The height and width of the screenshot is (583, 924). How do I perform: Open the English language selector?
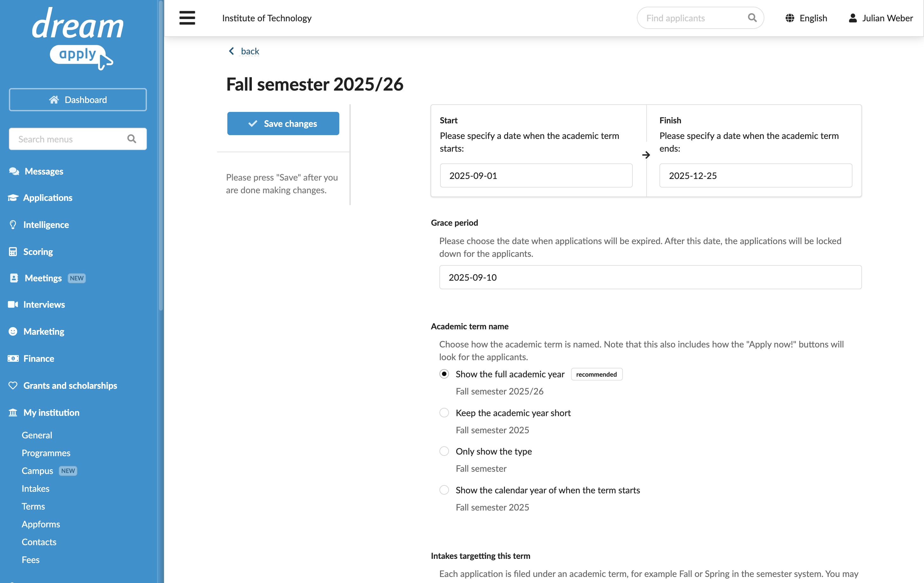806,18
